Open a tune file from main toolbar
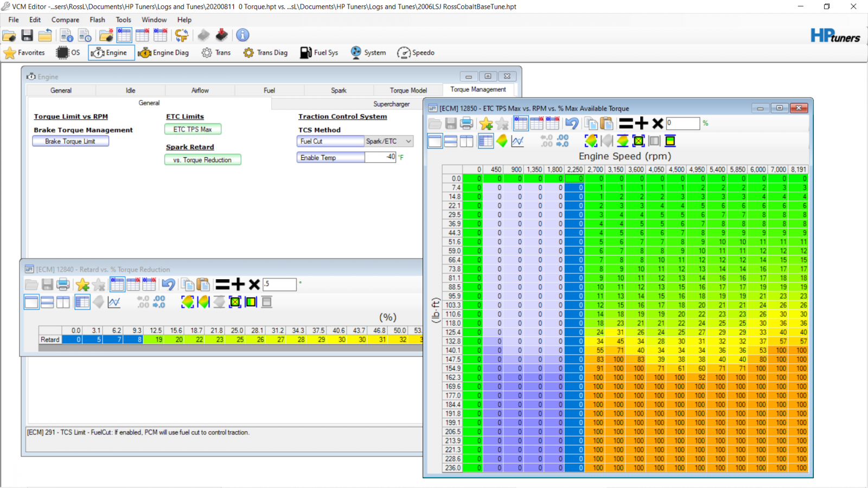The image size is (868, 488). coord(9,36)
